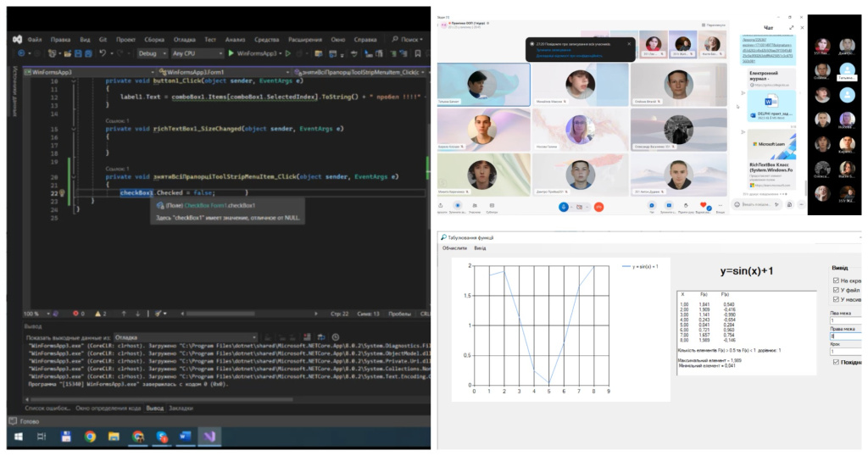Click the 'Права межа' input field
Image resolution: width=868 pixels, height=456 pixels.
pos(846,336)
